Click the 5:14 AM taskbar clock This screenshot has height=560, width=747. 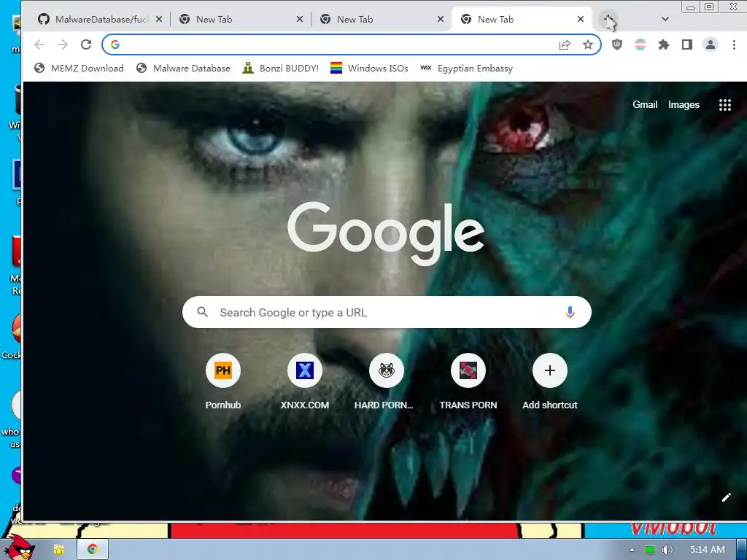tap(708, 550)
